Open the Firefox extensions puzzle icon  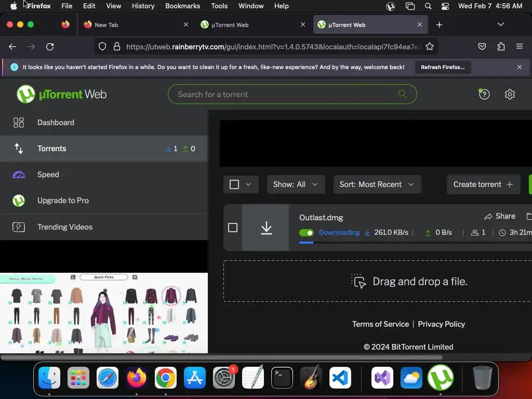click(501, 46)
